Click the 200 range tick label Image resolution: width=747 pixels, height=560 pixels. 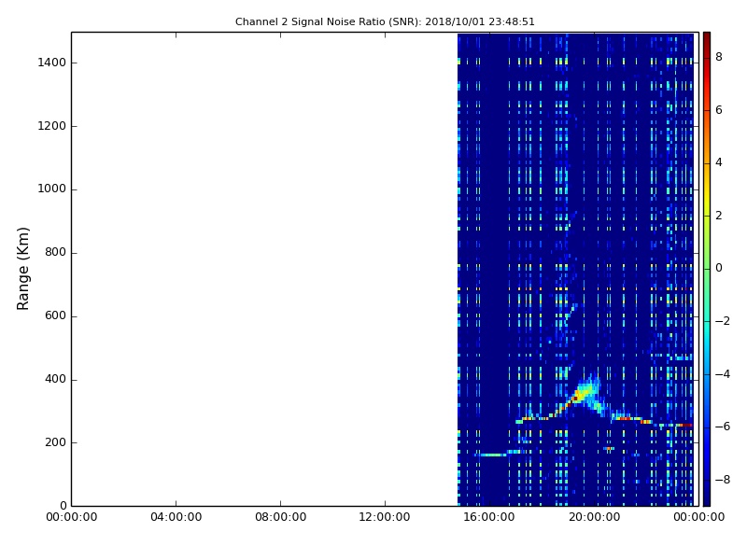pos(55,442)
